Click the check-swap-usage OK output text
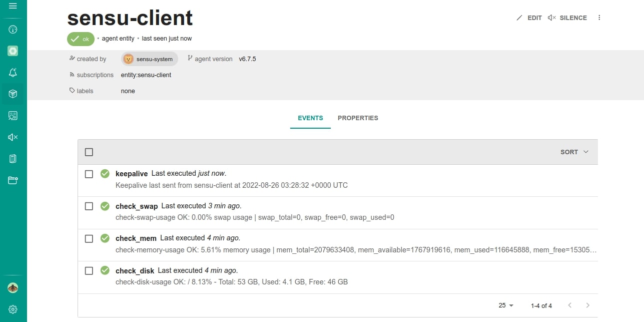 255,217
